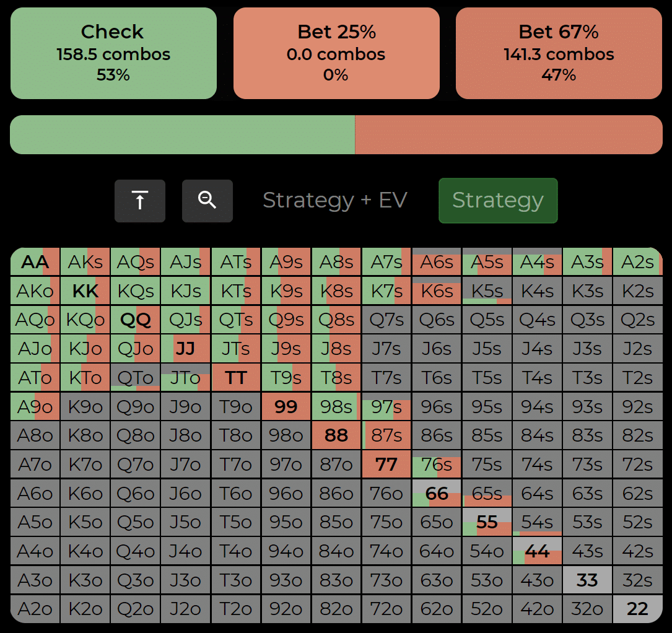Switch to Strategy + EV view
Screen dimensions: 672x633
point(334,201)
